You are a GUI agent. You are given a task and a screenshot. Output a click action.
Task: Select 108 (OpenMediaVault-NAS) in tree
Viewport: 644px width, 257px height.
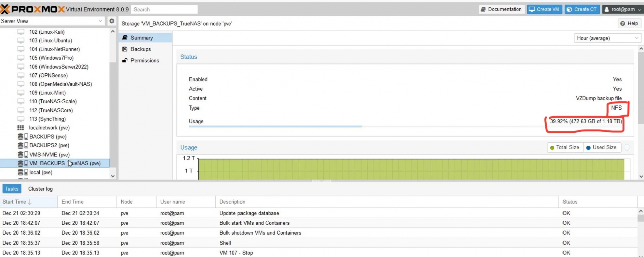pos(60,84)
